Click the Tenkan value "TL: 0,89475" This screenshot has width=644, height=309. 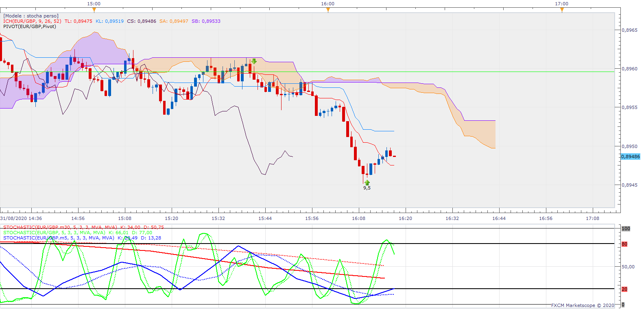[79, 21]
